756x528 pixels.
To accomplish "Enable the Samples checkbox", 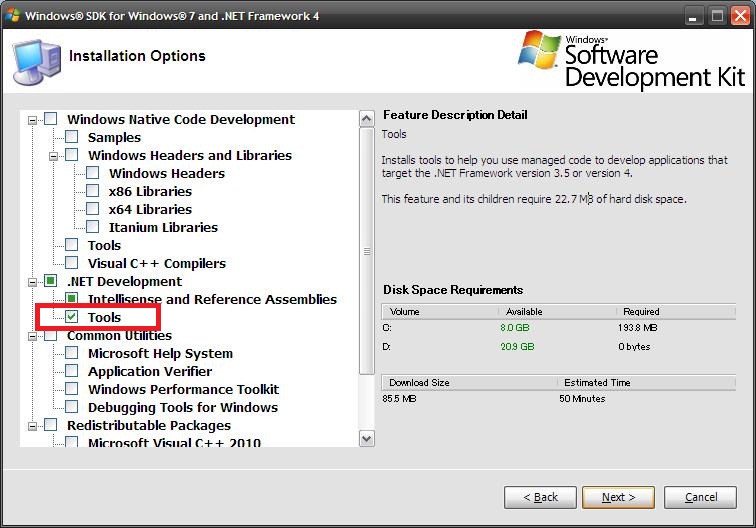I will click(71, 136).
